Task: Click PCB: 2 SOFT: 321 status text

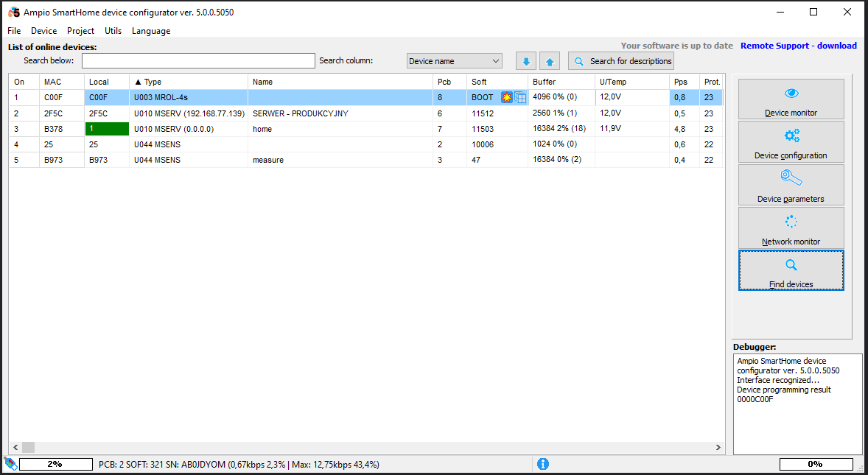Action: [239, 464]
